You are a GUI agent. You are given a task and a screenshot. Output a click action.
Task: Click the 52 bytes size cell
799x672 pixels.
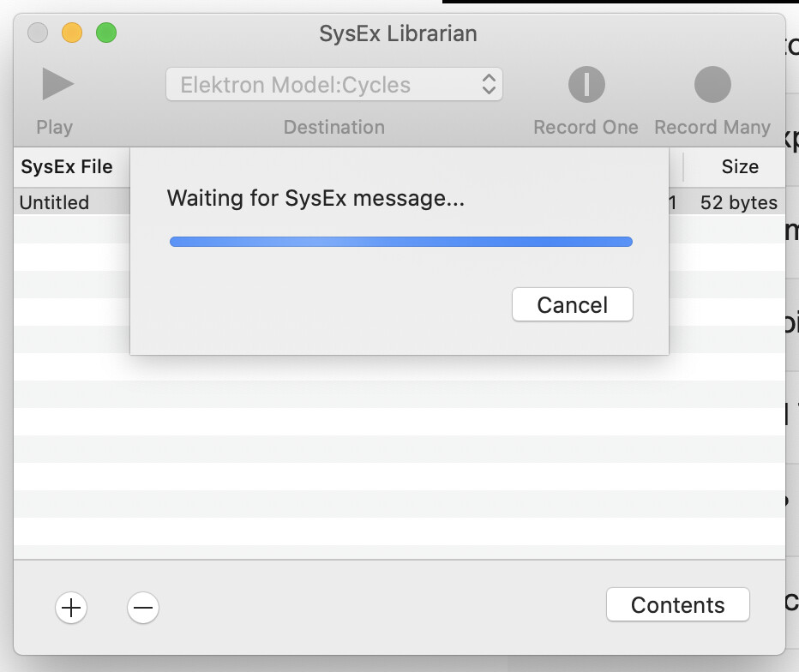(x=739, y=203)
